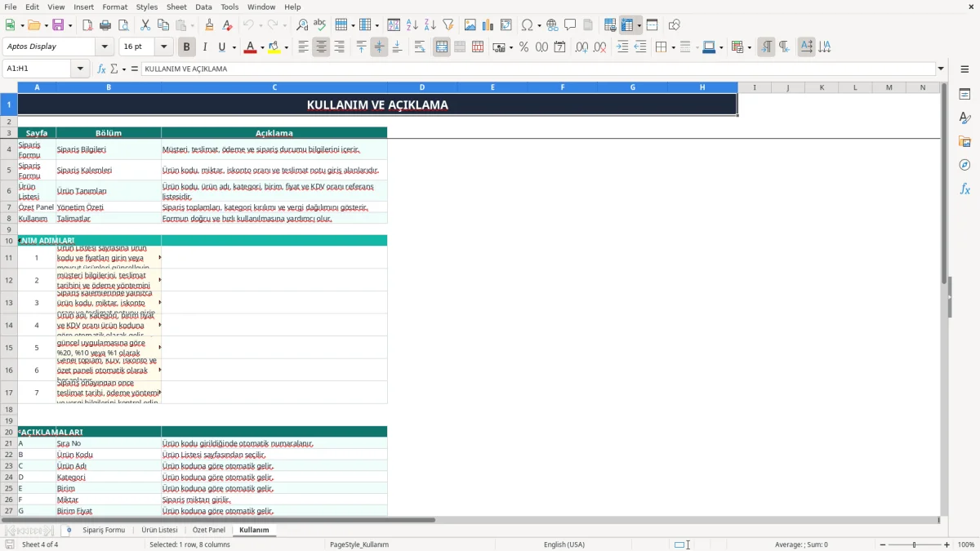Expand the formula bar
This screenshot has width=980, height=551.
tap(941, 69)
